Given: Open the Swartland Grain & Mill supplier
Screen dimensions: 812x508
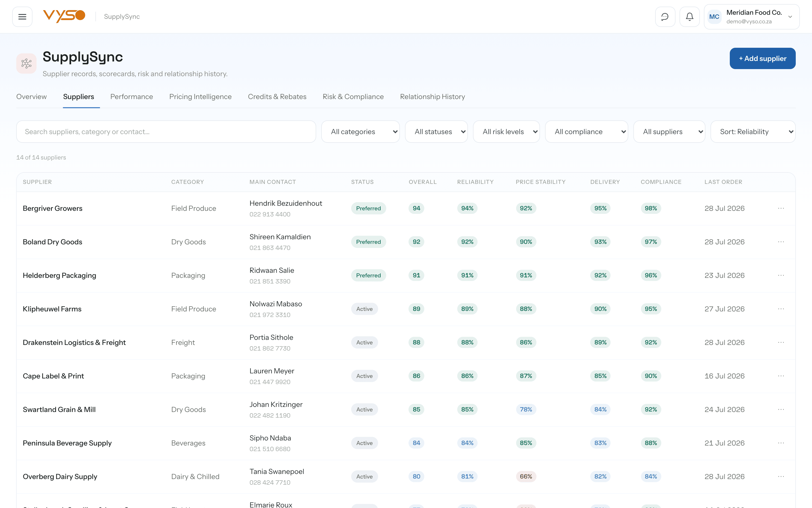Looking at the screenshot, I should (59, 409).
